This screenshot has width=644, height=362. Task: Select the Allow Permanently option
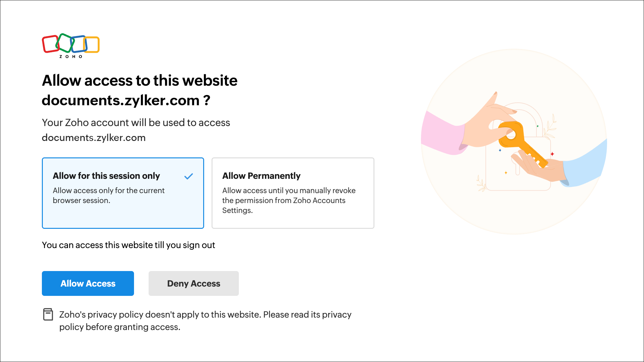(x=293, y=193)
